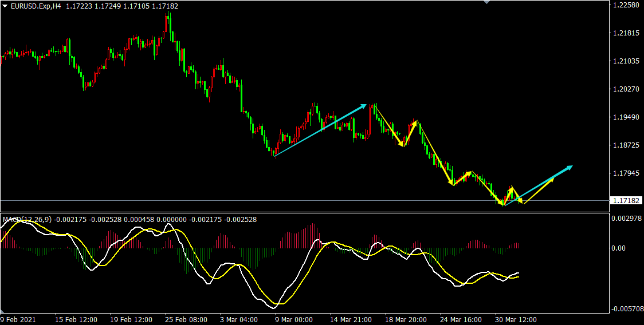Click the 0.00 level on MACD scale
The image size is (644, 325).
619,248
